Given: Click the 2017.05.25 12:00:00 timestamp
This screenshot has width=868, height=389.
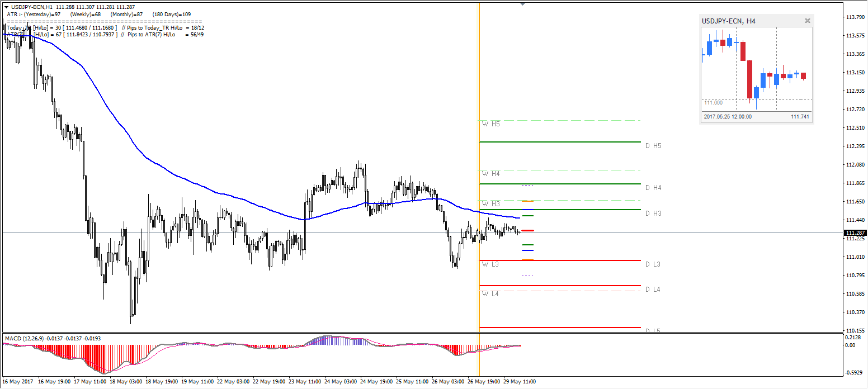Looking at the screenshot, I should point(728,117).
